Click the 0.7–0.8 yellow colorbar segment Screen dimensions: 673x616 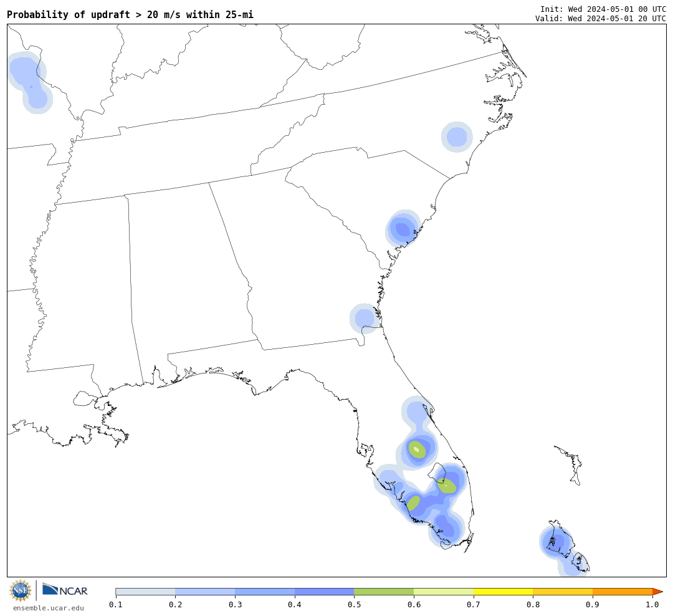(503, 592)
